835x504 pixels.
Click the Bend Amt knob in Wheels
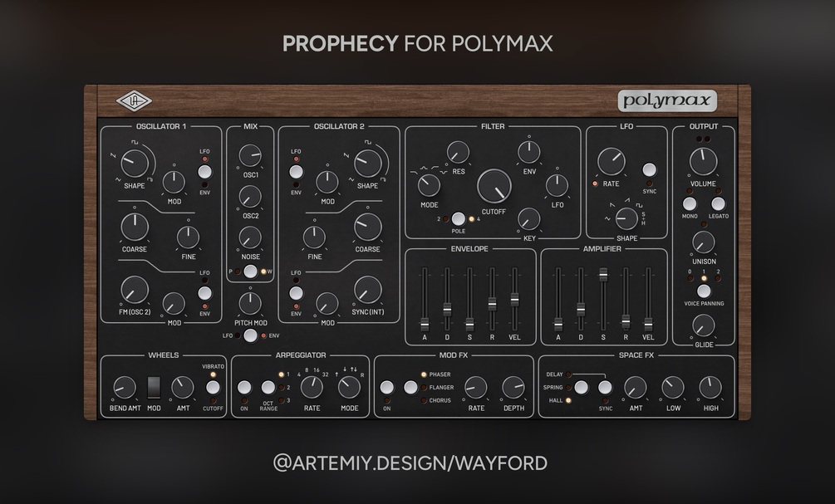coord(125,388)
